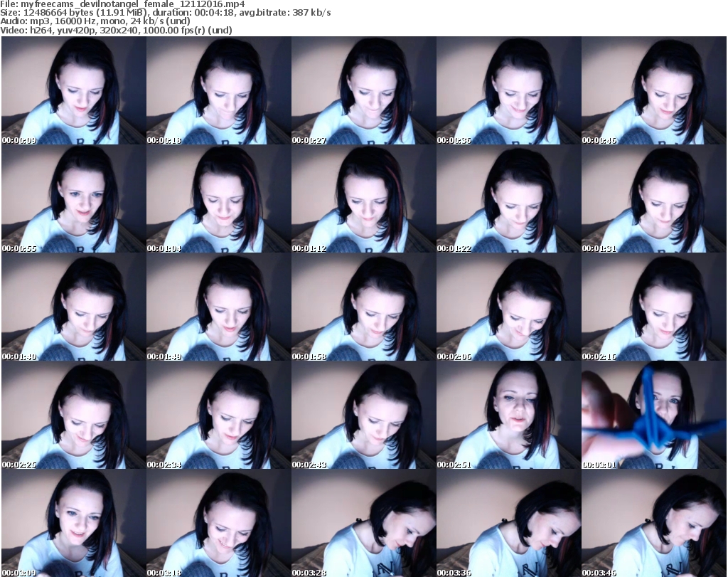The width and height of the screenshot is (728, 577).
Task: Click the thumbnail timestamped 00:00:09
Action: tap(73, 91)
